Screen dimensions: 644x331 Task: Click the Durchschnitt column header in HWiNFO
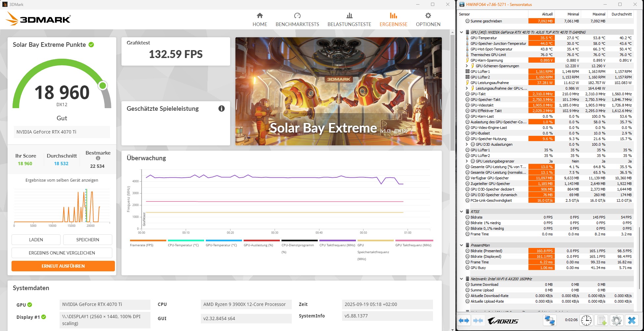point(621,14)
